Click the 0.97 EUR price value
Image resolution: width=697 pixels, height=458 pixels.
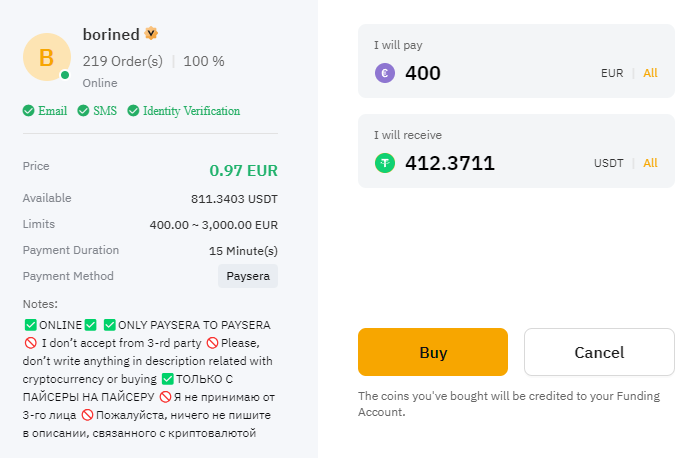click(x=244, y=170)
